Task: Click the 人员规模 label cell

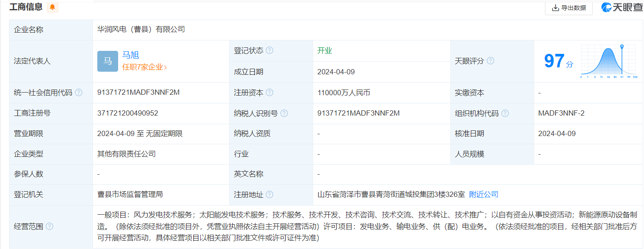Action: pos(492,154)
